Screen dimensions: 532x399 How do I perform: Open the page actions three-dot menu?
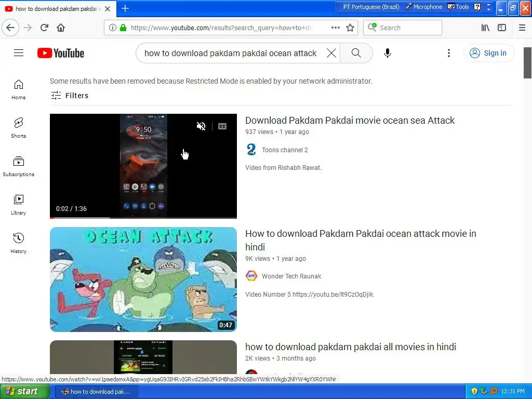point(335,28)
